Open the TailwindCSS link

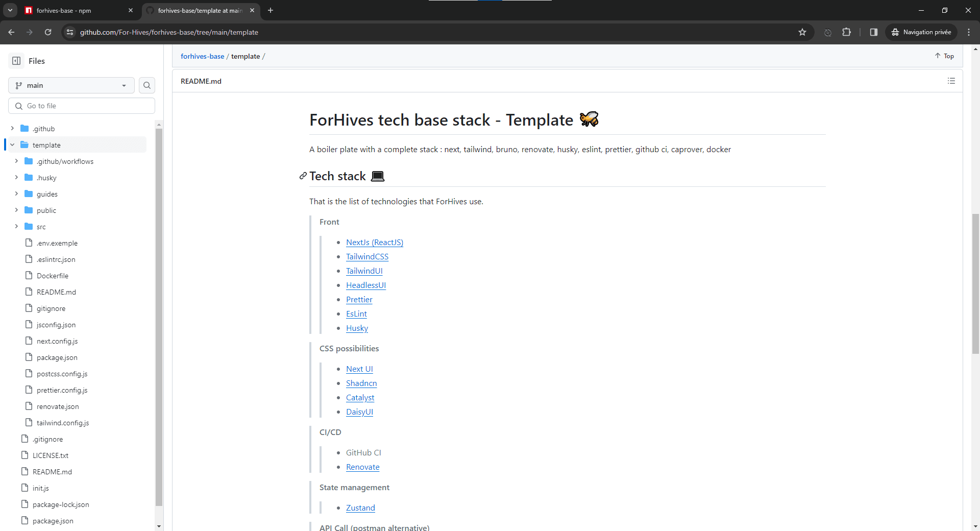click(367, 257)
